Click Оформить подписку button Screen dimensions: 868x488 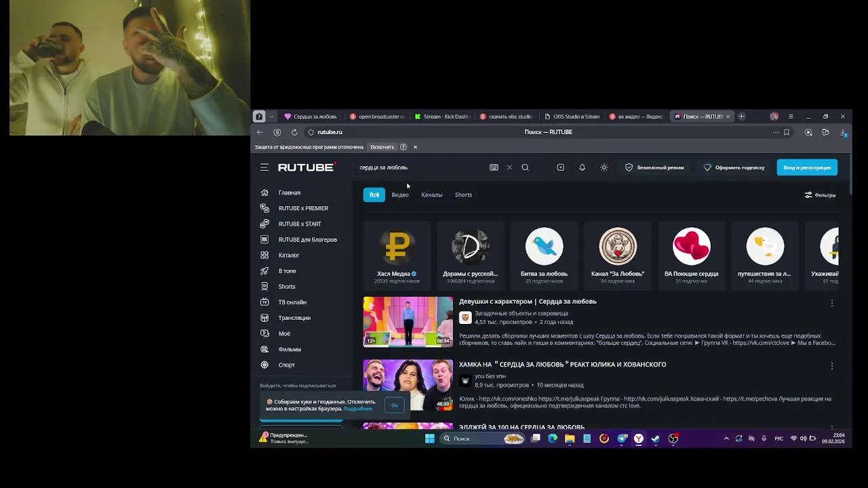click(x=734, y=167)
